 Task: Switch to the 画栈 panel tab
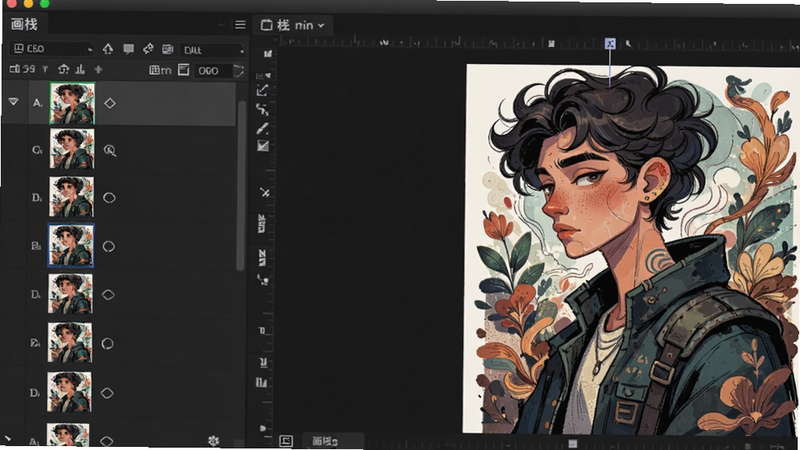point(24,24)
